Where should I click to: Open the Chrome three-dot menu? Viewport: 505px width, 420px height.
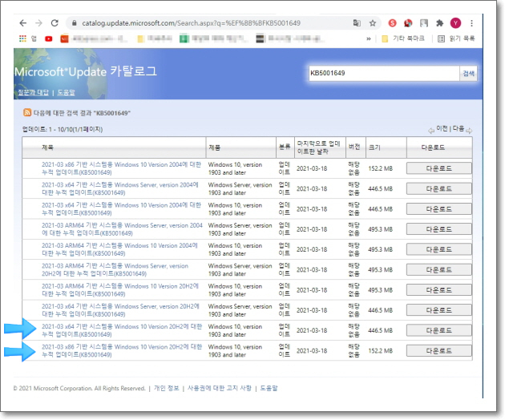[x=471, y=23]
